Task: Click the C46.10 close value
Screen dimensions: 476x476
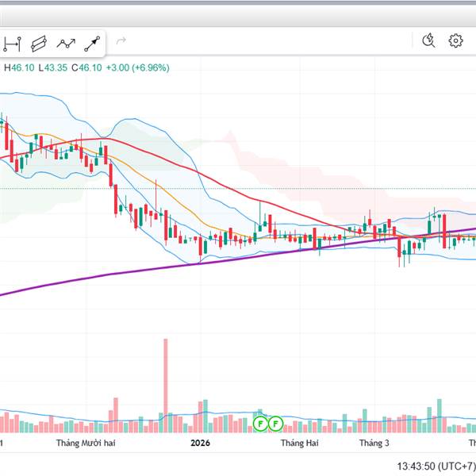Action: (86, 67)
